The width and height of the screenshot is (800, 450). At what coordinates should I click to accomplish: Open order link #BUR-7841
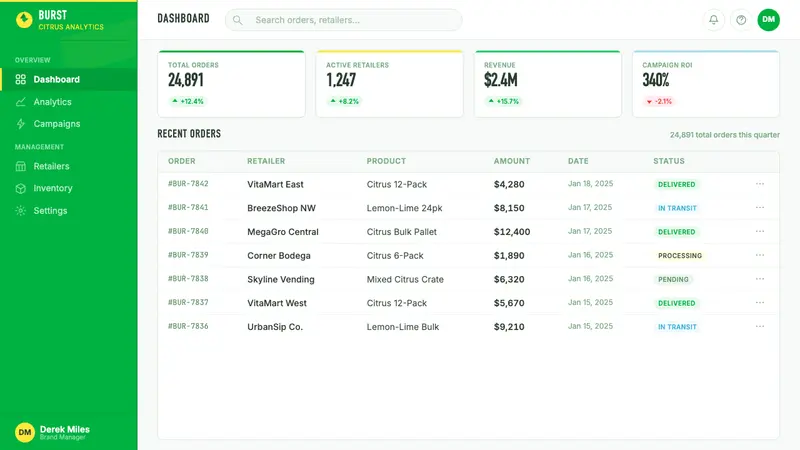pos(188,208)
